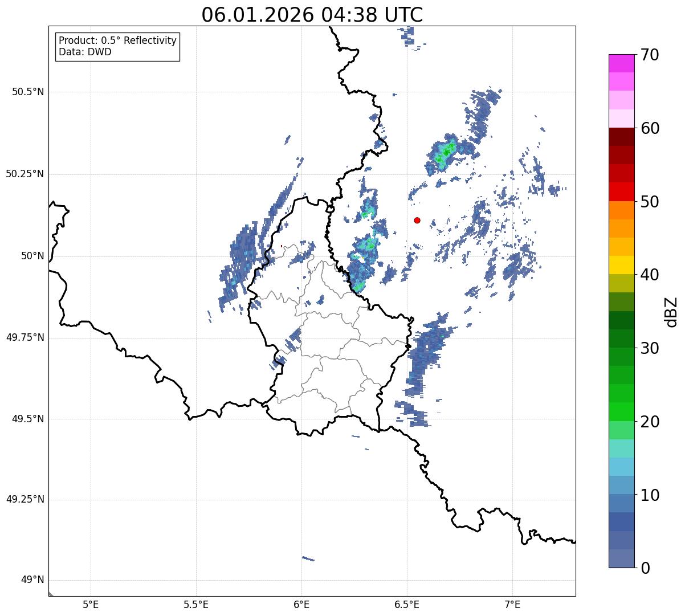Pick the light cyan segment below 20
The height and width of the screenshot is (616, 685).
coord(622,448)
